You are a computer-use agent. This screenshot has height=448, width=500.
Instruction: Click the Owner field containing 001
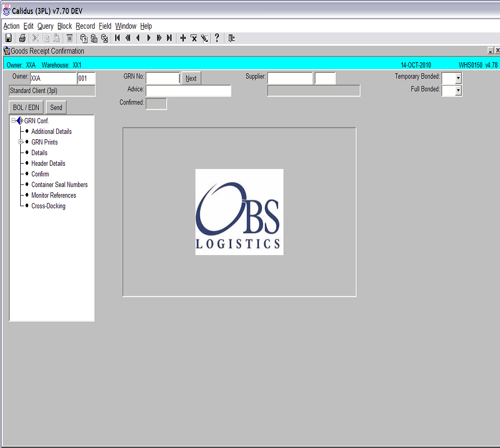point(86,78)
